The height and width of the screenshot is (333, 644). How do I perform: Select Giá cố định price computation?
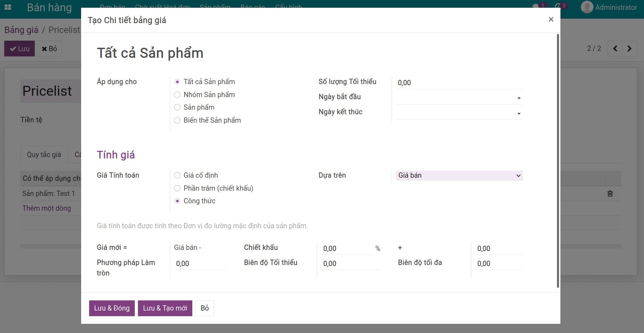(177, 175)
